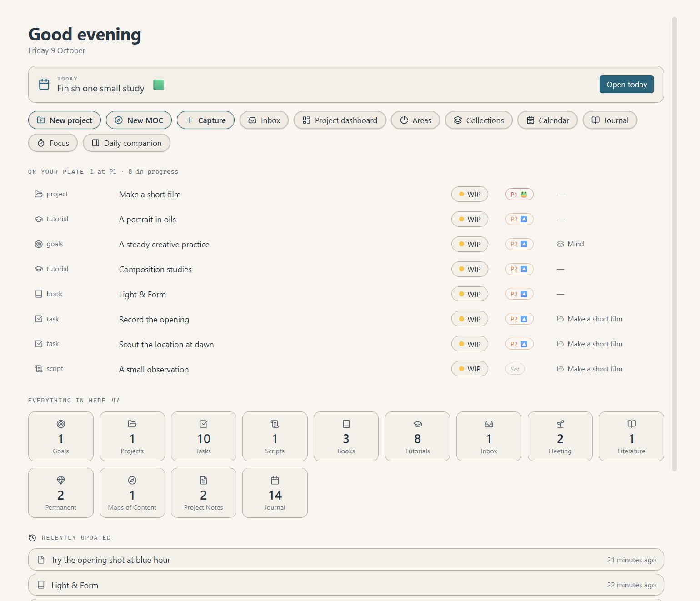Create a New project
Viewport: 700px width, 601px height.
[x=65, y=120]
